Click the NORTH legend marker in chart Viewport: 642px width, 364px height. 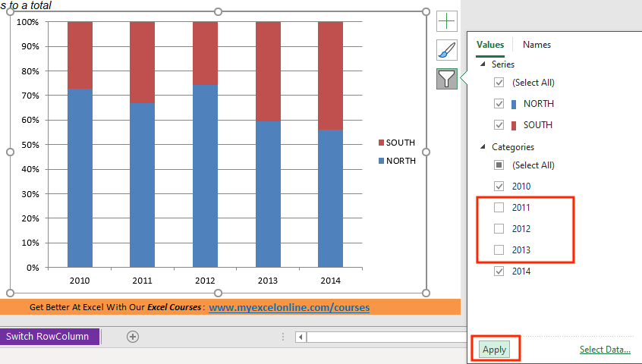click(x=381, y=161)
